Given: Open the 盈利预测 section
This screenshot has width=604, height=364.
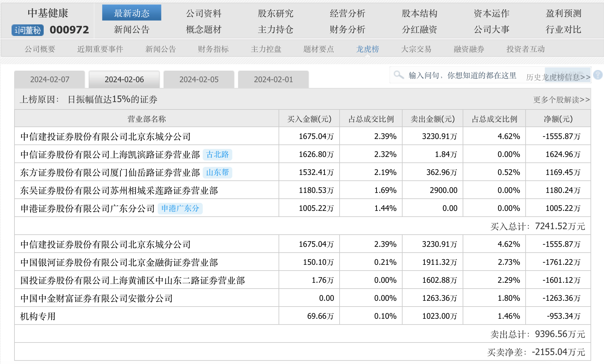Looking at the screenshot, I should (x=563, y=13).
